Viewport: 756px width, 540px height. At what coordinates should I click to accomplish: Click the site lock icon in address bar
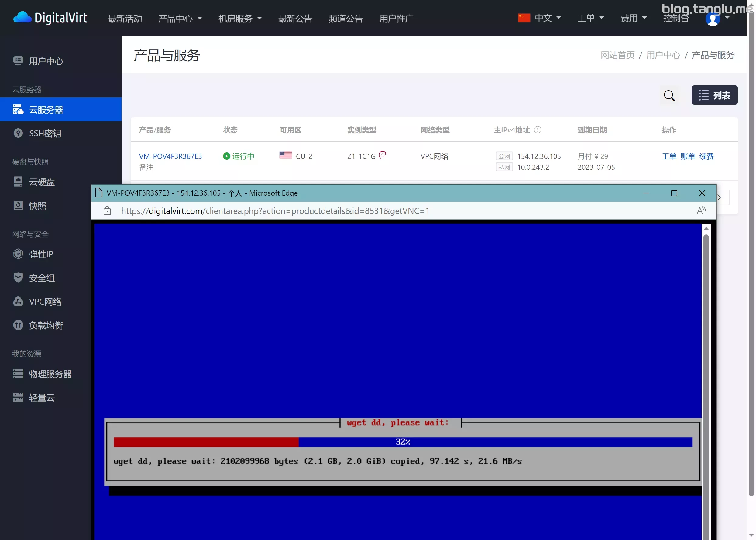107,210
